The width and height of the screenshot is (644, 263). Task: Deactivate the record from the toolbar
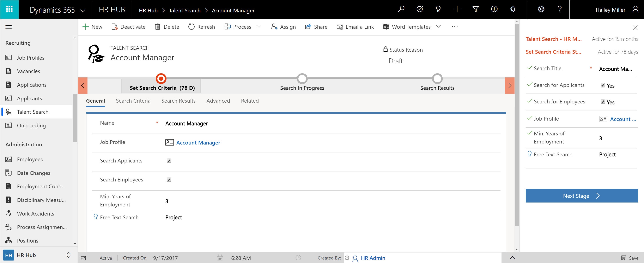click(x=128, y=27)
